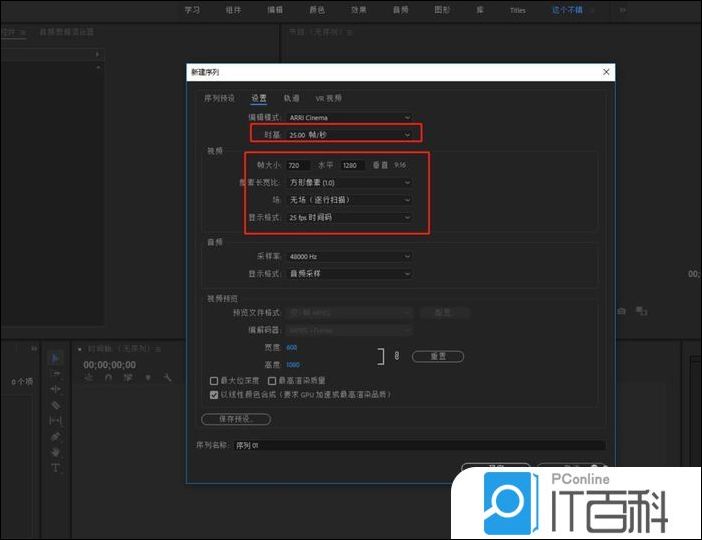702x540 pixels.
Task: Click the 序列名称 field with 序列 01
Action: point(419,446)
